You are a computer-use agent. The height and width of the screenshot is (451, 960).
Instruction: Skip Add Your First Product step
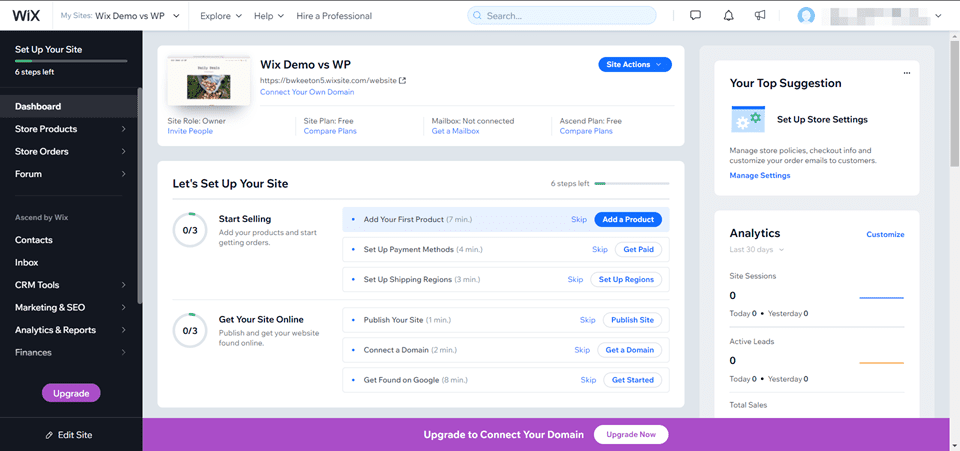click(579, 219)
